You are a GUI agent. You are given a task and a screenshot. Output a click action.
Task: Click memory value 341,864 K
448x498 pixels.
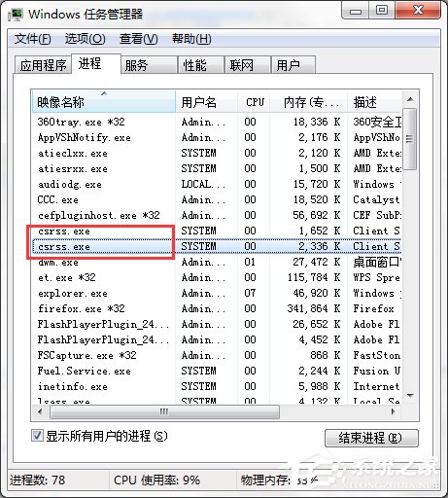click(314, 308)
